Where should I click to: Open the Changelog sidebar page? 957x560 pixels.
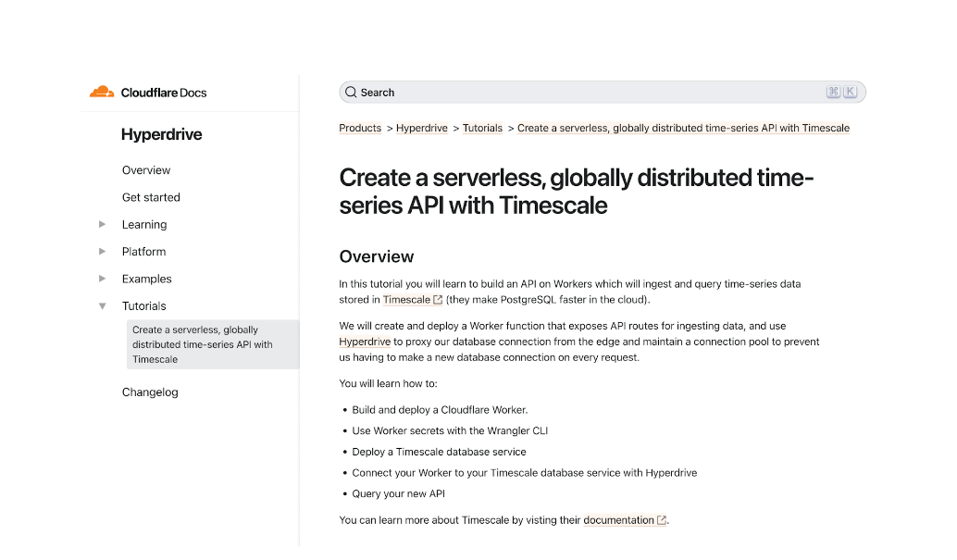(150, 392)
